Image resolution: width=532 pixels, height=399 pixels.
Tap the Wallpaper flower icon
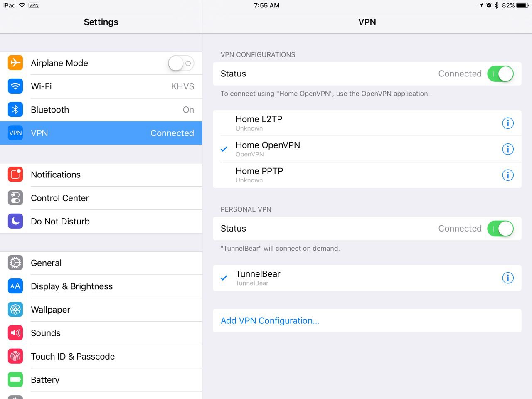pos(15,310)
